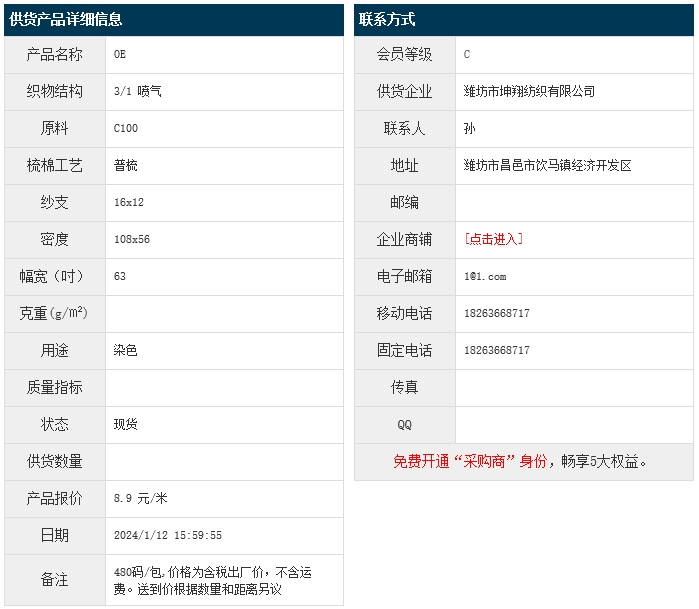Click the contact person name 孙
Image resolution: width=699 pixels, height=609 pixels.
470,128
